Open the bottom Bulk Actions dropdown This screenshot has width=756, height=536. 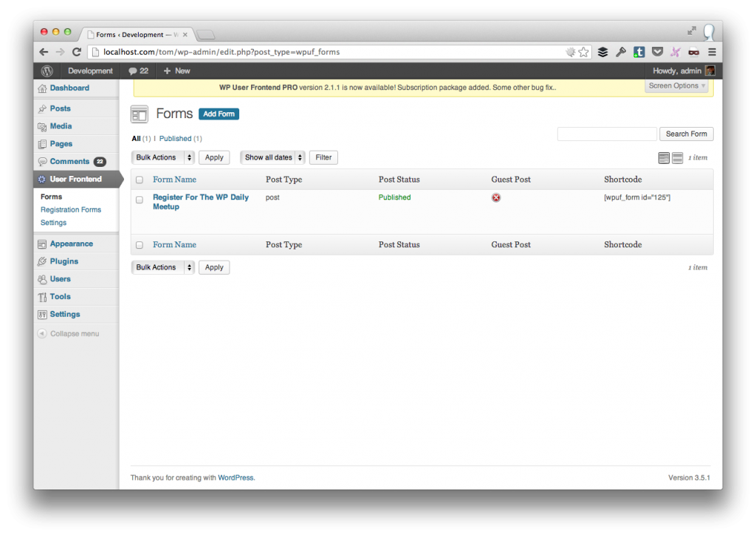click(163, 267)
